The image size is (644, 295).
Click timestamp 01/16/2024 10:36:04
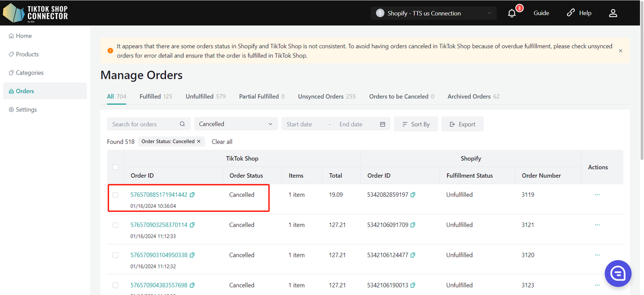pos(153,206)
